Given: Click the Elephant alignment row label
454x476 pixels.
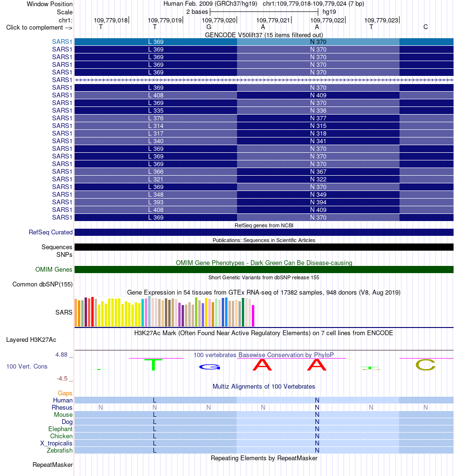Looking at the screenshot, I should (x=61, y=429).
